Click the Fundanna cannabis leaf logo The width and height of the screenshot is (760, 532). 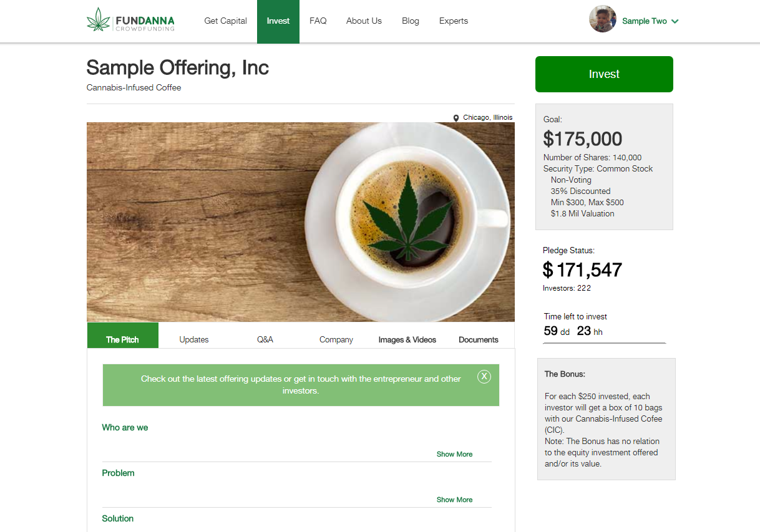[98, 20]
